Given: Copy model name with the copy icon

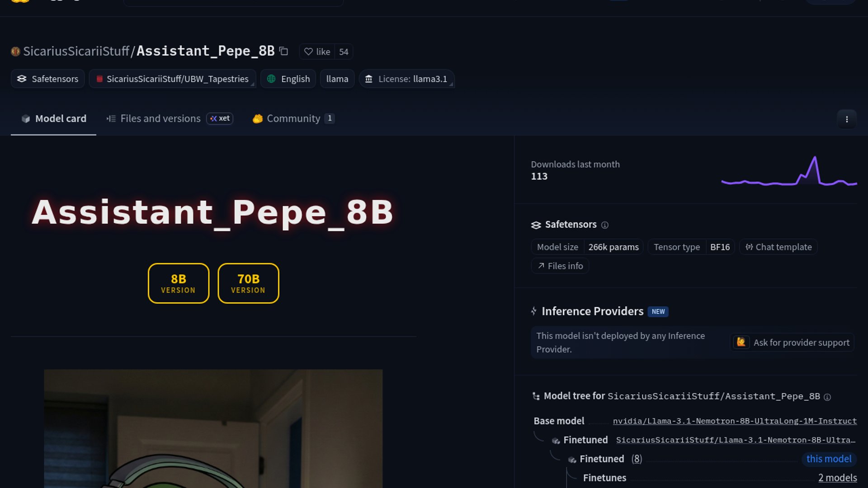Looking at the screenshot, I should [283, 51].
